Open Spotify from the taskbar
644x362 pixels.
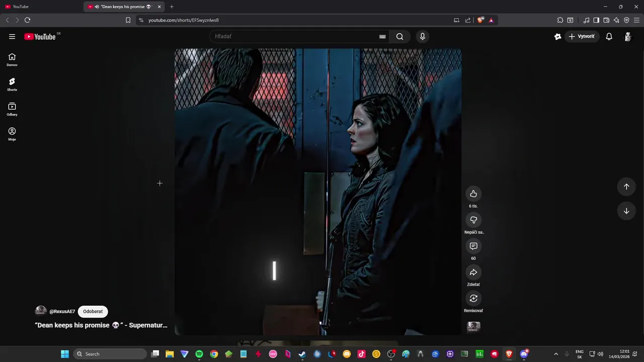(x=199, y=354)
